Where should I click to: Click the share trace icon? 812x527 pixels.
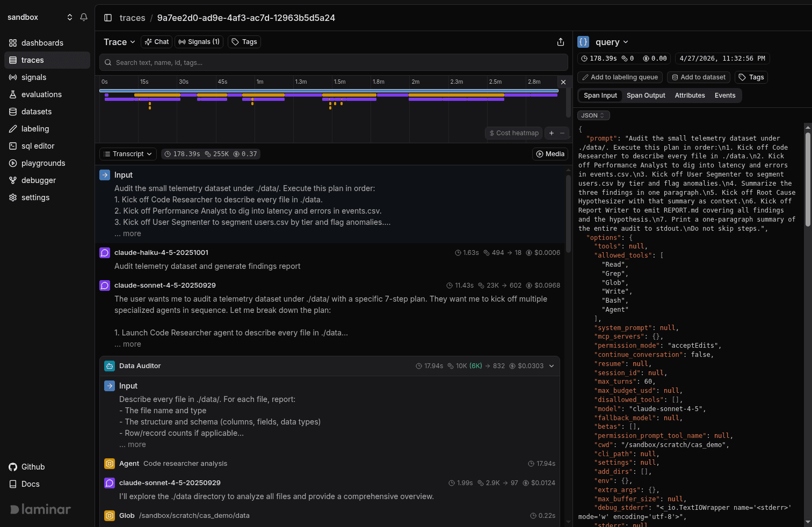[561, 42]
